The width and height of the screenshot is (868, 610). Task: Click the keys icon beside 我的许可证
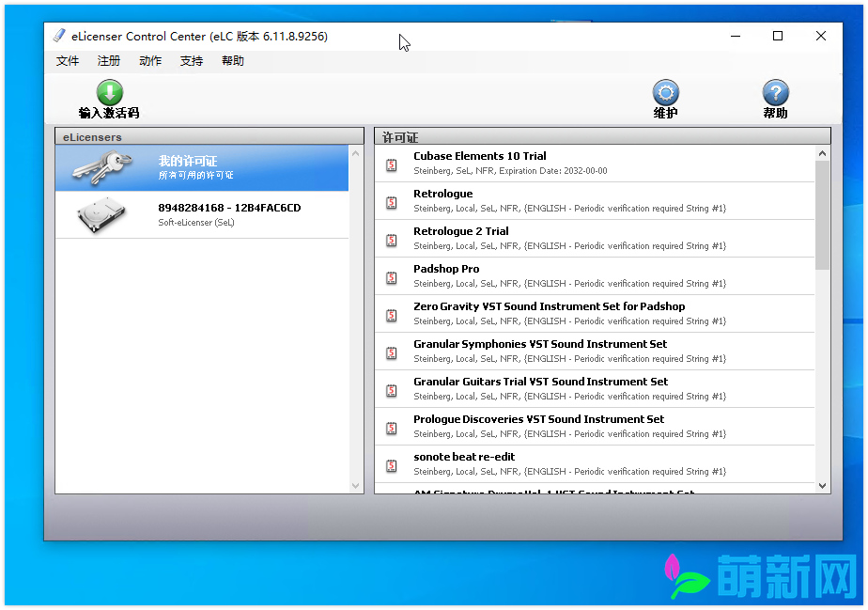101,166
